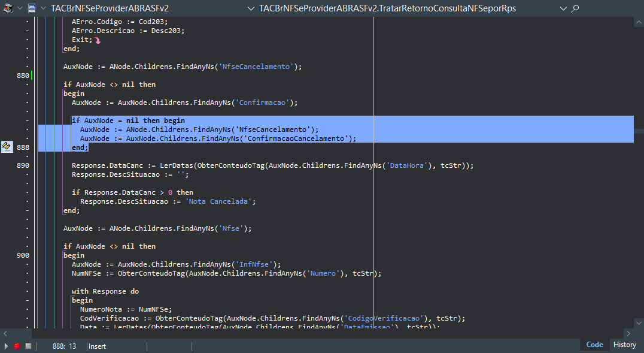Click the vertical scrollbar down arrow

[x=639, y=322]
